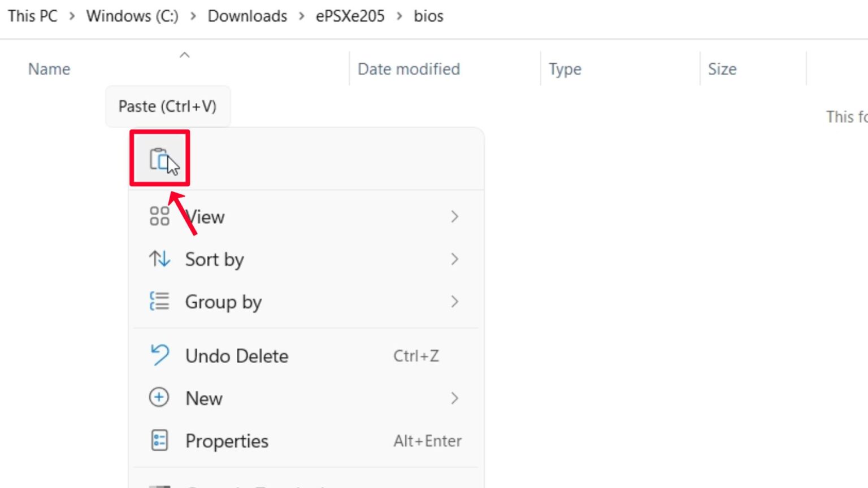This screenshot has width=868, height=488.
Task: Click the Group by list icon
Action: 159,302
